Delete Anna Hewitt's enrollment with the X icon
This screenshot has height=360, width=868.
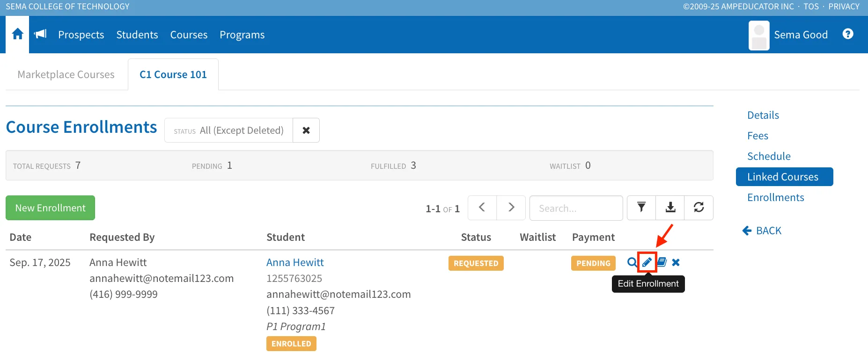pos(676,262)
